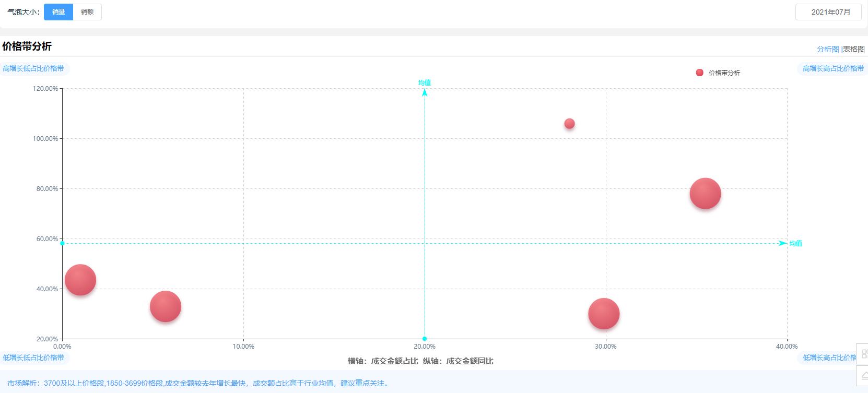Click the 高增长低占比价格带 label

coord(33,68)
